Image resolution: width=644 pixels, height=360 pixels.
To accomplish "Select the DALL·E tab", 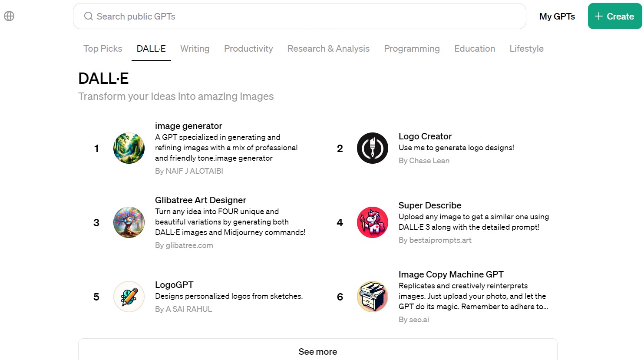I will click(151, 49).
